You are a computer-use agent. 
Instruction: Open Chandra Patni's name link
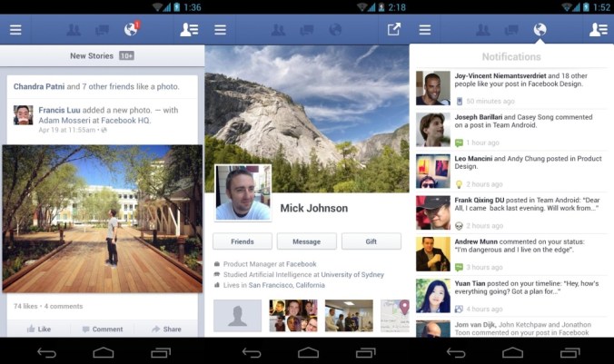point(39,86)
